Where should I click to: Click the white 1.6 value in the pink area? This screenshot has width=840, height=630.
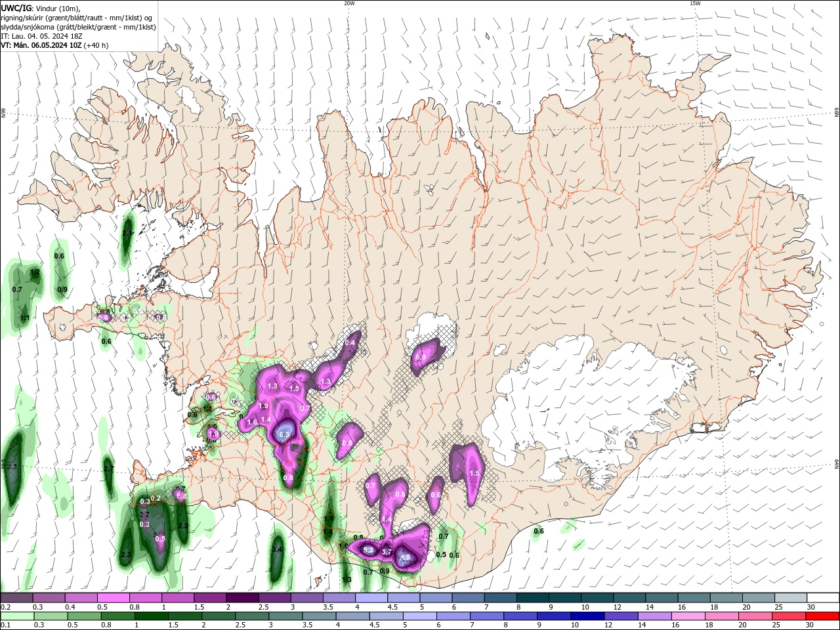pyautogui.click(x=252, y=422)
